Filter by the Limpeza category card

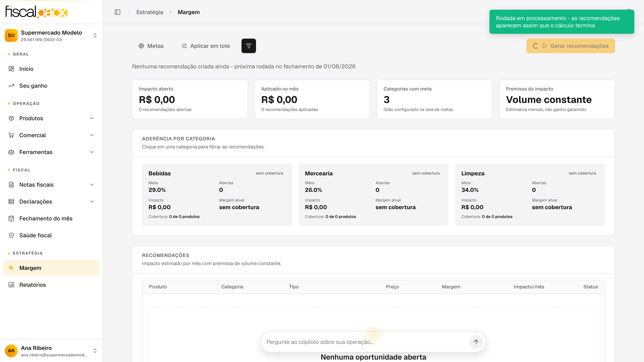[530, 194]
